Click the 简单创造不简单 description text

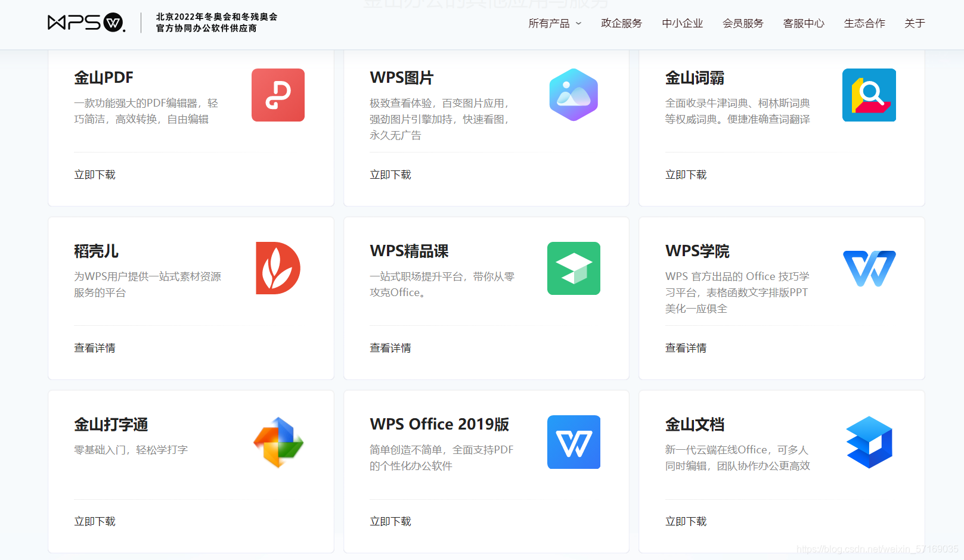point(442,458)
